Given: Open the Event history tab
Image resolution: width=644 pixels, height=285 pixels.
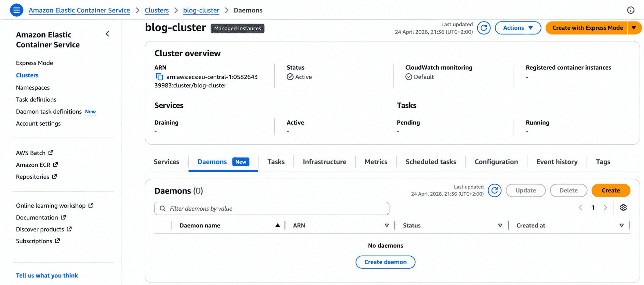Looking at the screenshot, I should coord(557,162).
